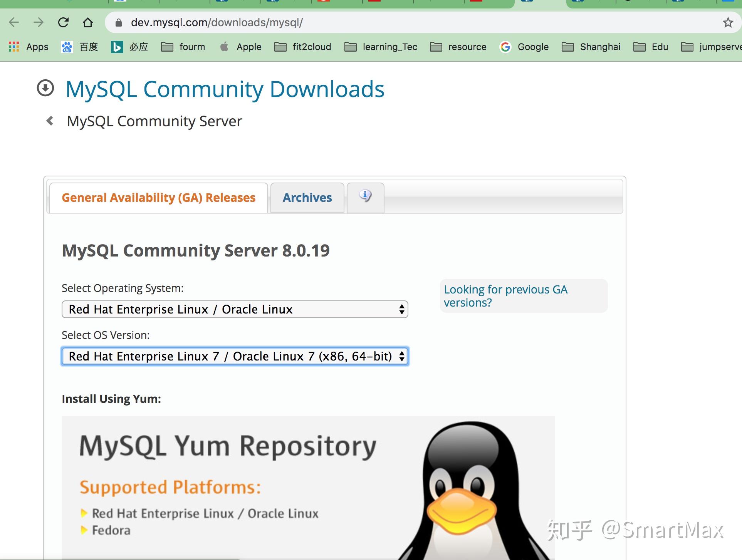Bookmark this page with the star icon
742x560 pixels.
[728, 22]
